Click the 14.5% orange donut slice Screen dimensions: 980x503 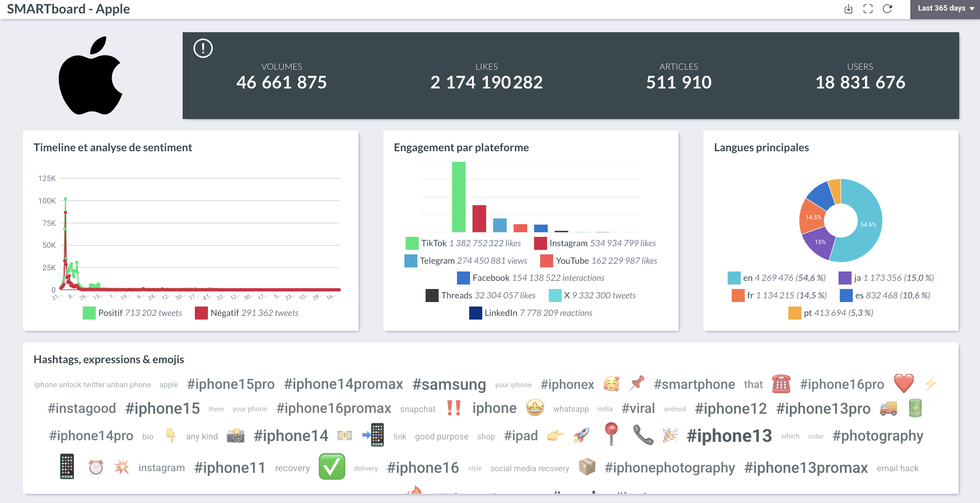(x=813, y=217)
